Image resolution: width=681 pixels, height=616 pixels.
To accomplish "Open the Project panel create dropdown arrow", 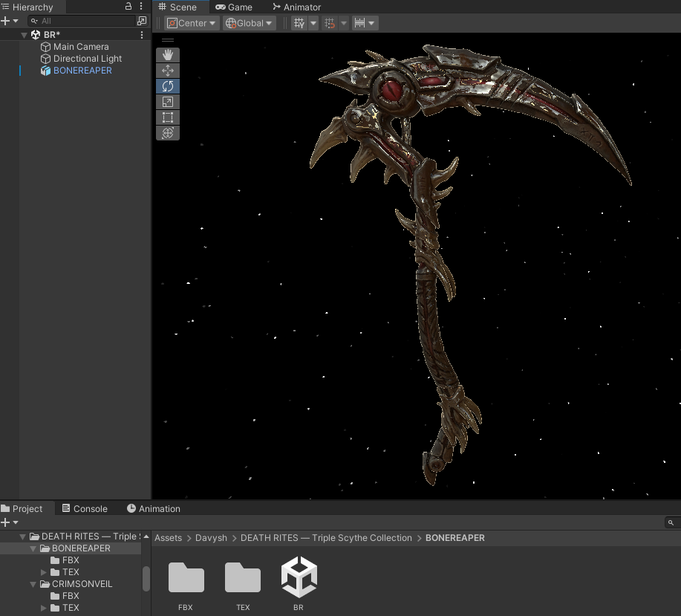I will point(16,522).
